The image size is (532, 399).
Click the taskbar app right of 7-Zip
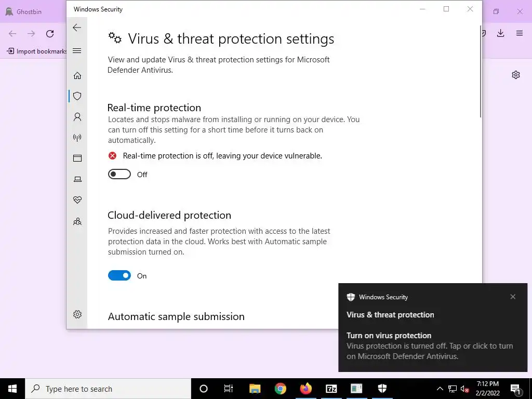[x=356, y=389]
